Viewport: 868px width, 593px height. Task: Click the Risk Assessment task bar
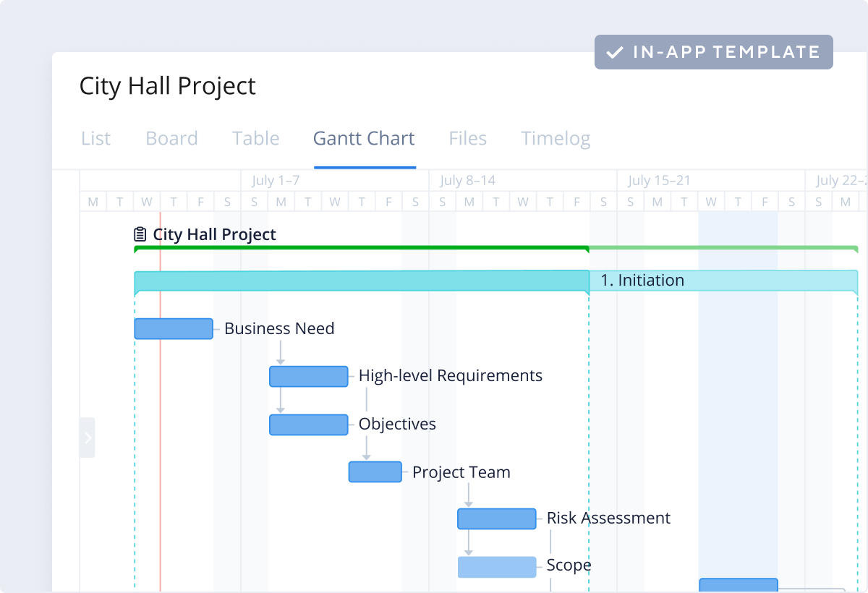click(497, 519)
